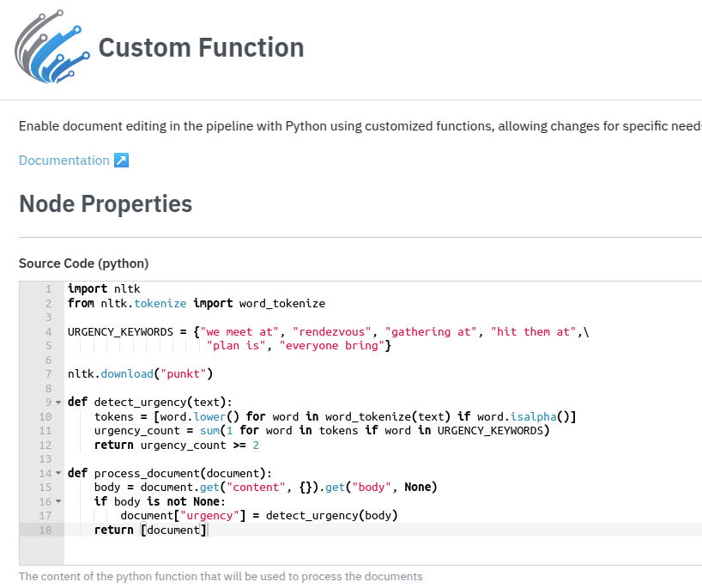Viewport: 702px width, 588px height.
Task: Click the Custom Function logo icon
Action: pyautogui.click(x=52, y=46)
